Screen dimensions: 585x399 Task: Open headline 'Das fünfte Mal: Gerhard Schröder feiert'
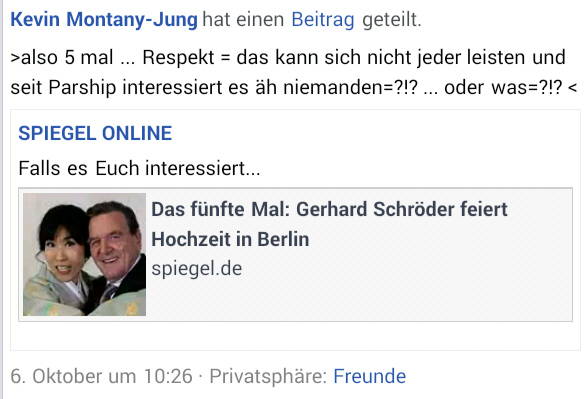click(329, 209)
